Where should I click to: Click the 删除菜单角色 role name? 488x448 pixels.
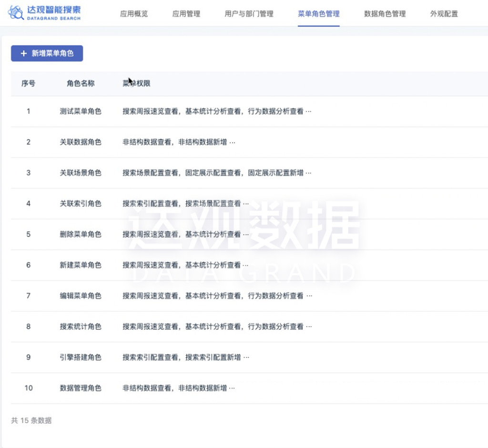[81, 234]
